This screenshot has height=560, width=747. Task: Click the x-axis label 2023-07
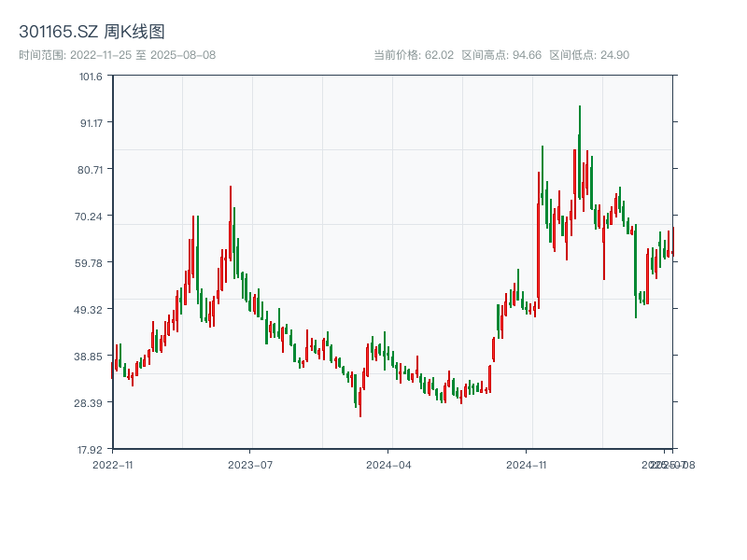coord(250,465)
